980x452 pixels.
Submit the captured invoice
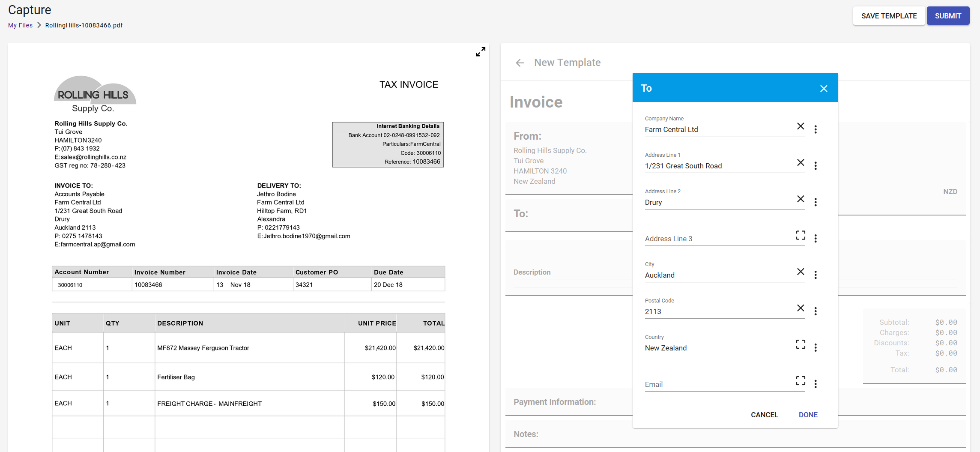point(947,16)
